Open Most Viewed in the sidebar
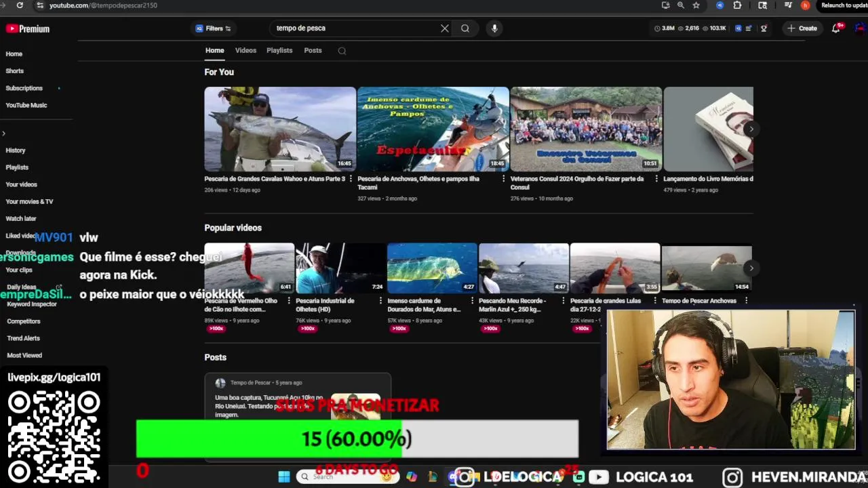Viewport: 868px width, 488px height. (x=24, y=355)
